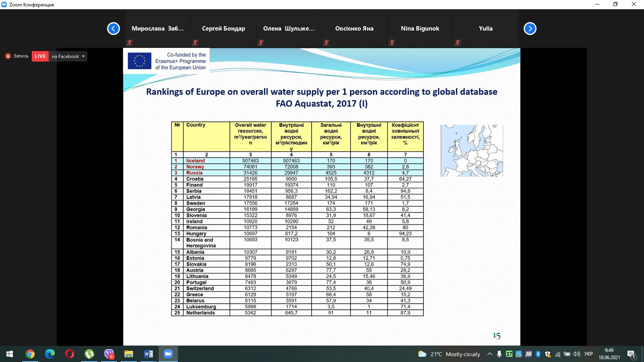Click the muted mic icon on Мирослава's tile
Viewport: 644px width, 362px height.
130,42
